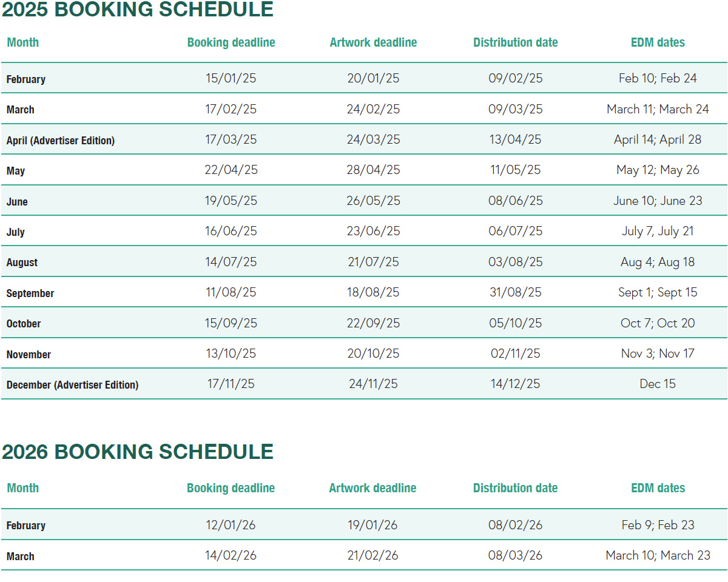Select the 2025 Artwork deadline column header

(x=373, y=42)
